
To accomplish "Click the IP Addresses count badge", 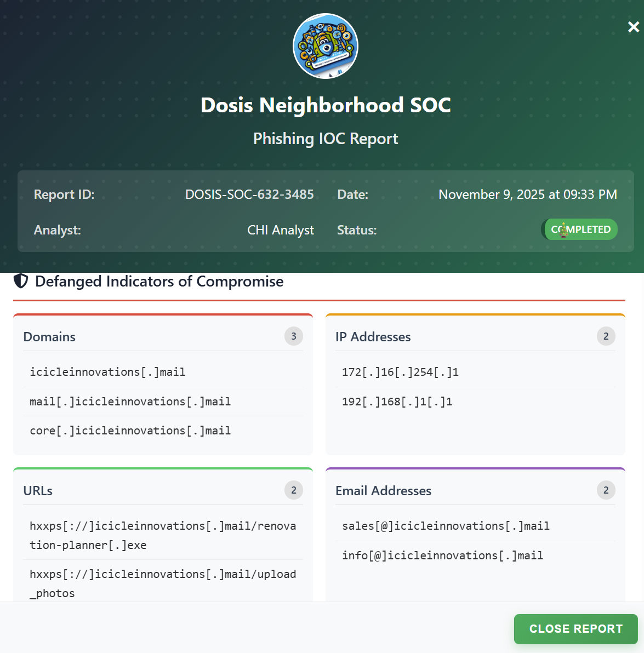I will (x=606, y=336).
